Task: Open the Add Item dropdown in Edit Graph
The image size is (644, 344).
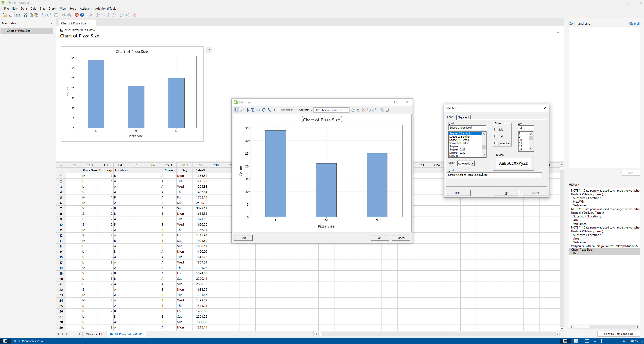Action: coord(306,110)
